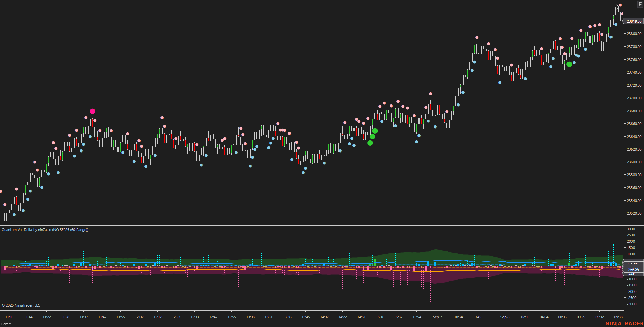
Task: Click the green buy-signal dot near 08:06
Action: [570, 64]
